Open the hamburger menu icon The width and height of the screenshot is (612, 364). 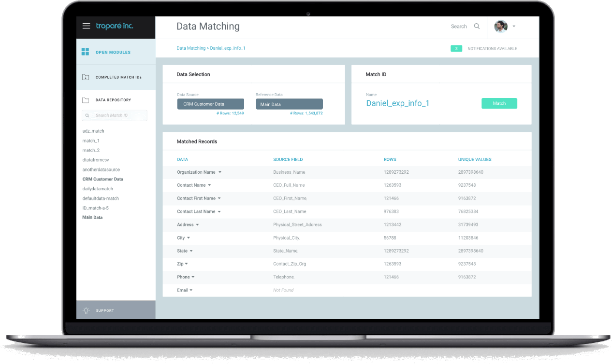coord(86,26)
